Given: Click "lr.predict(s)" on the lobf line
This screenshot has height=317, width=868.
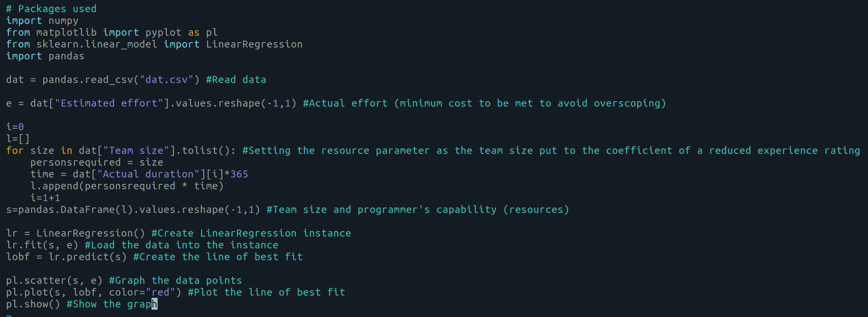Looking at the screenshot, I should [x=87, y=257].
